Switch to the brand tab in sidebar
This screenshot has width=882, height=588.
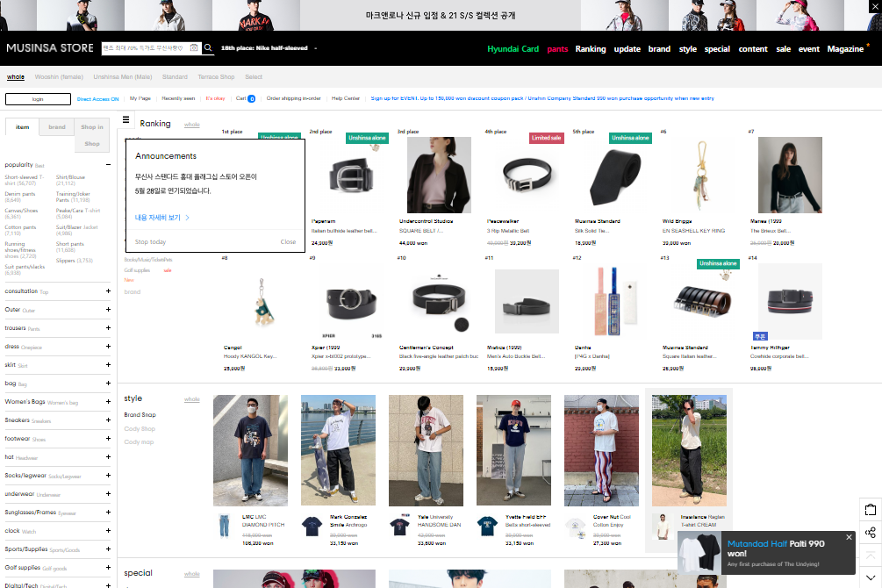pyautogui.click(x=57, y=127)
